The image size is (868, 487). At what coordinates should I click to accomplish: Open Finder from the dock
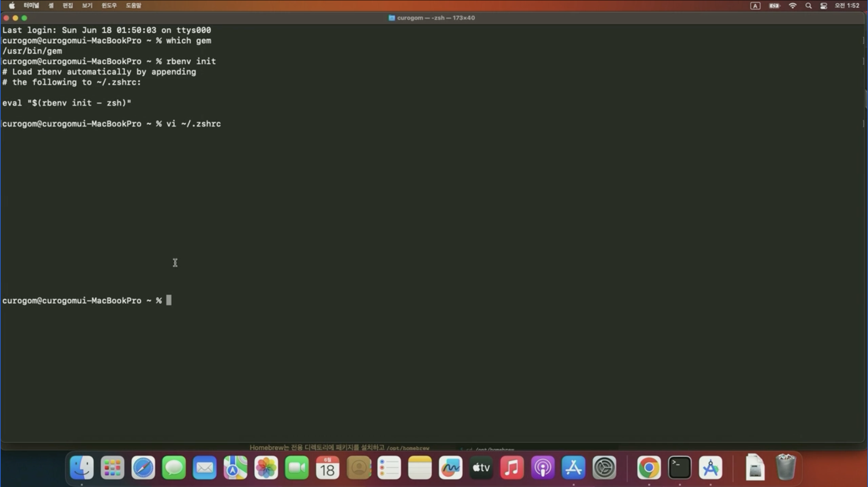point(81,467)
